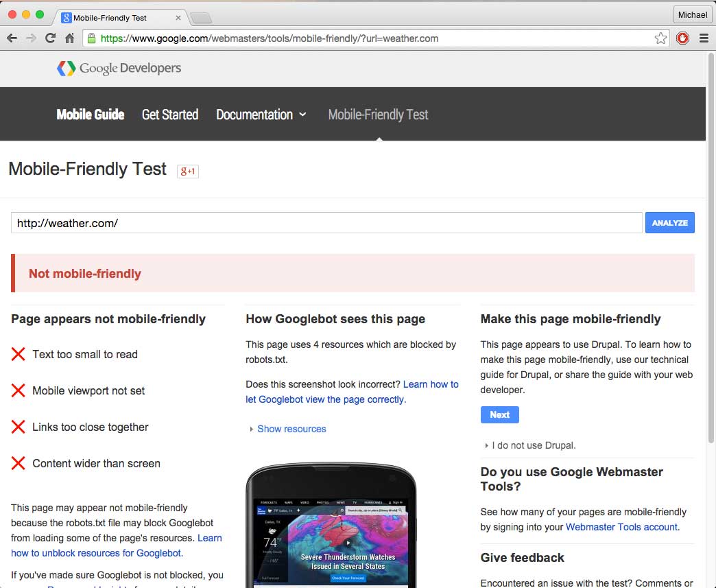Click the ANALYZE button
716x588 pixels.
click(x=669, y=223)
